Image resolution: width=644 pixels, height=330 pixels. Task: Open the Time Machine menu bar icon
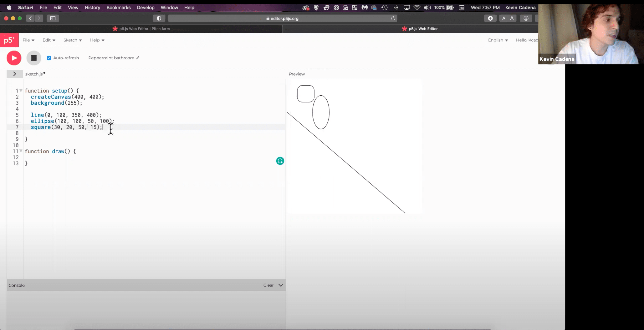coord(384,7)
